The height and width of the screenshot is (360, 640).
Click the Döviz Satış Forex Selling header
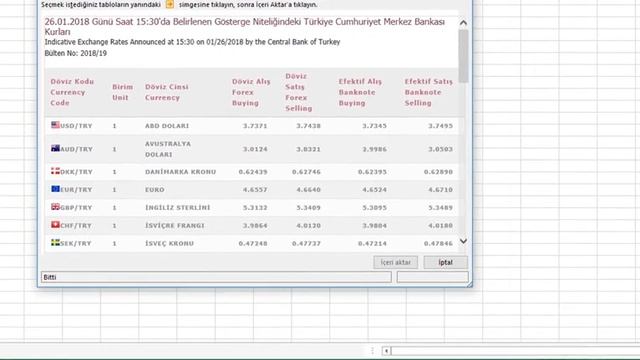point(299,92)
